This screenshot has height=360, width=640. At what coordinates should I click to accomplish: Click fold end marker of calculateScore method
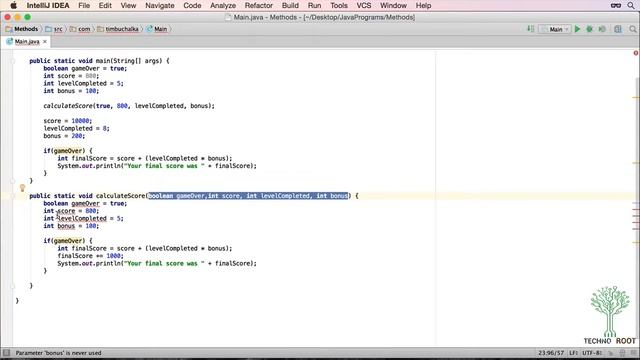tap(13, 286)
